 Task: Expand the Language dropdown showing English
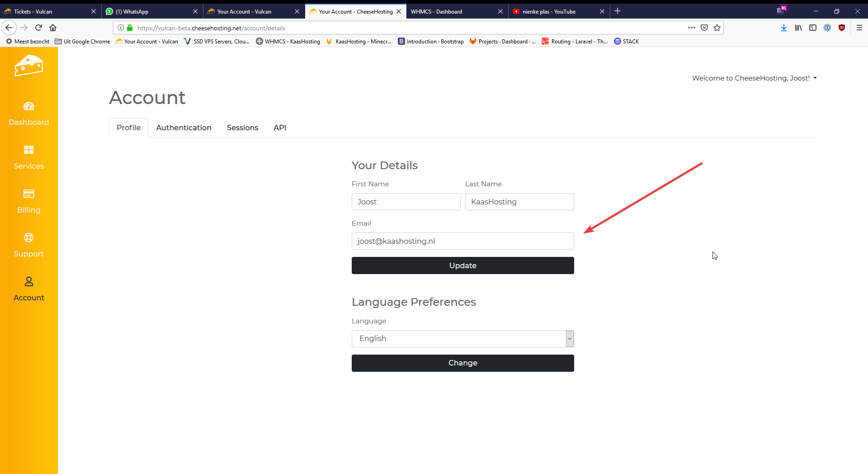pos(462,339)
